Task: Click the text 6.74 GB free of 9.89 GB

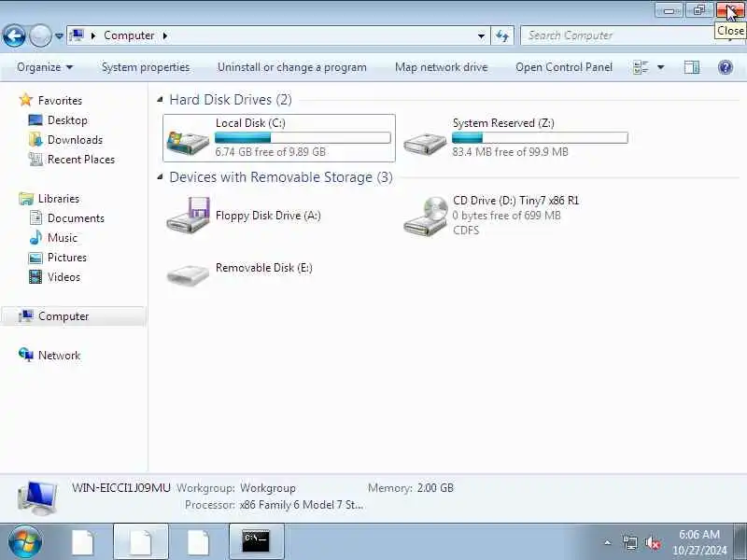Action: coord(271,152)
